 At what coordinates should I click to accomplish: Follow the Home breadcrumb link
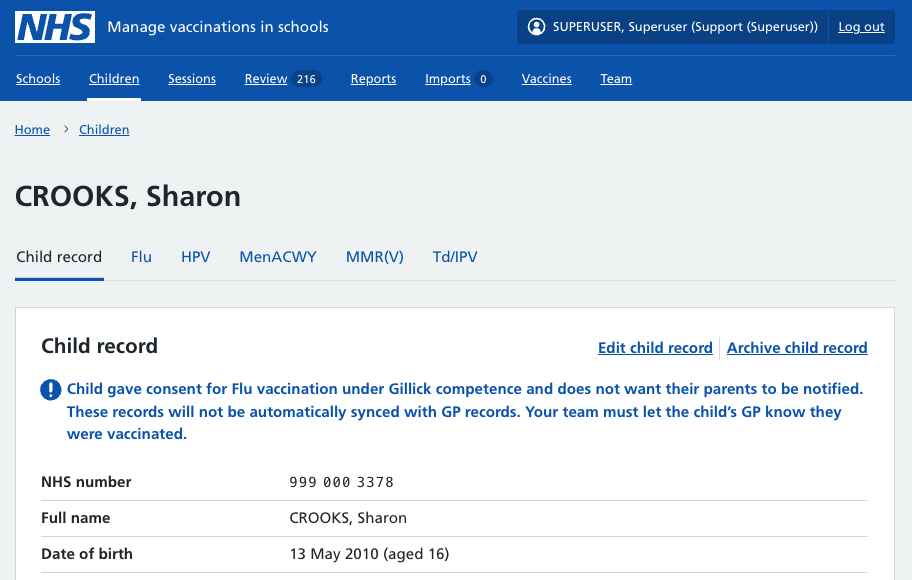click(32, 130)
